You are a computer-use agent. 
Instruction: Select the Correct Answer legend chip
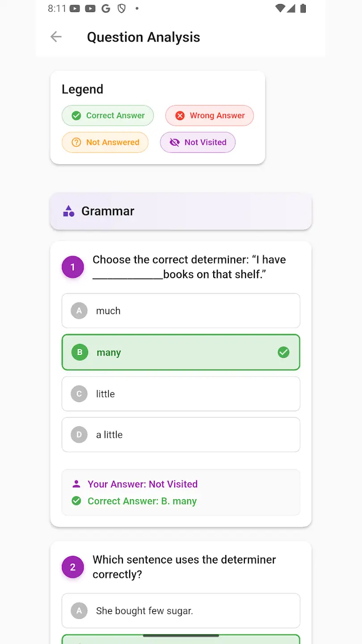coord(107,115)
